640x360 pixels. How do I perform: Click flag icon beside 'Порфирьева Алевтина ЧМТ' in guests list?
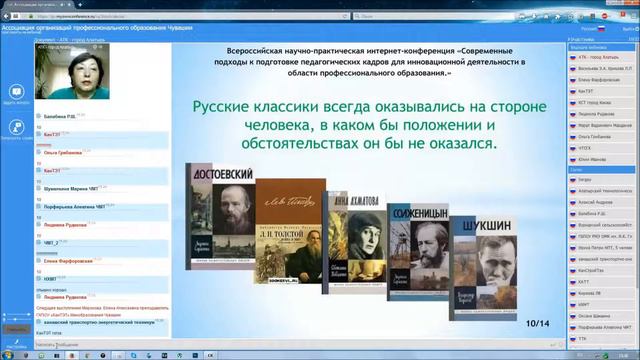click(573, 327)
